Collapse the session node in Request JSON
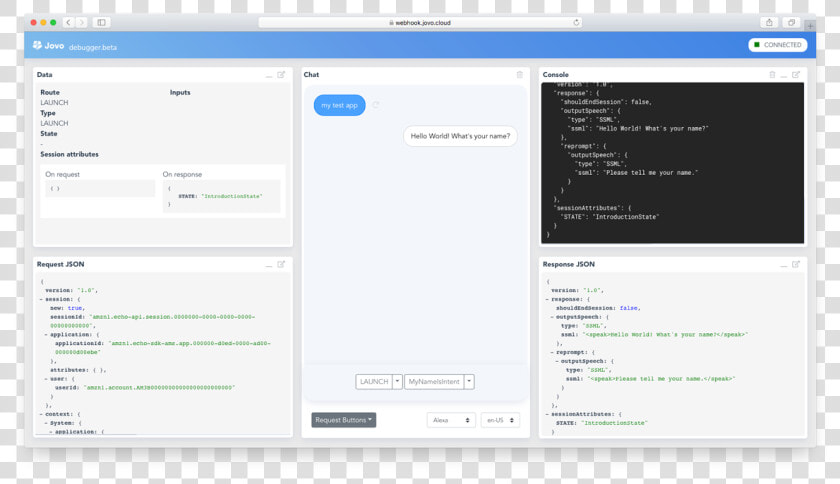This screenshot has width=840, height=484. (41, 299)
